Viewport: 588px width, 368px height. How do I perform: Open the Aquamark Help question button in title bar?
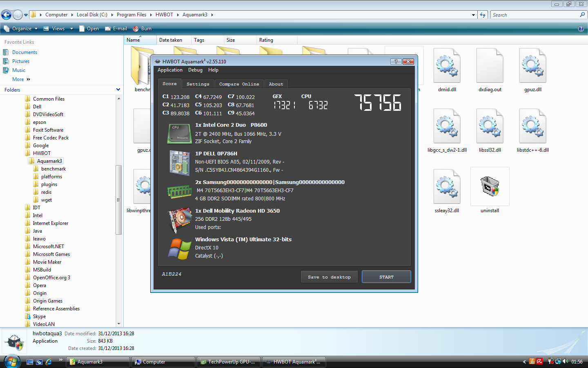click(396, 61)
